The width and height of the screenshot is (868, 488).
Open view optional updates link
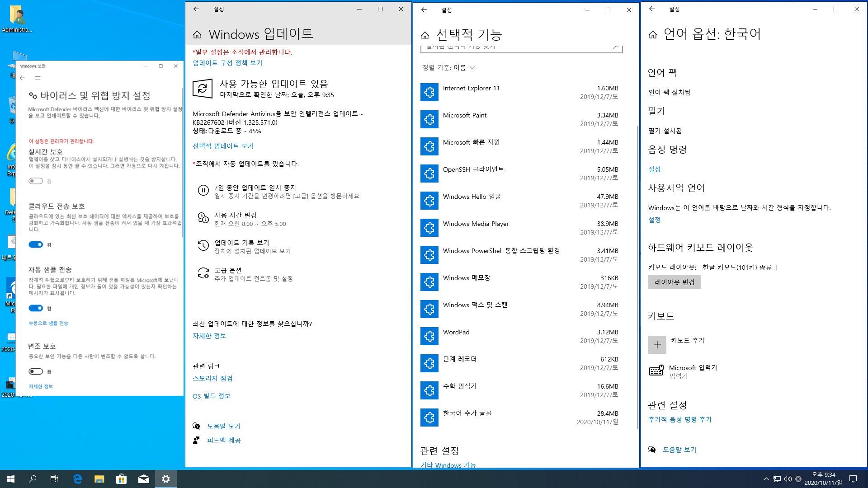[x=223, y=146]
